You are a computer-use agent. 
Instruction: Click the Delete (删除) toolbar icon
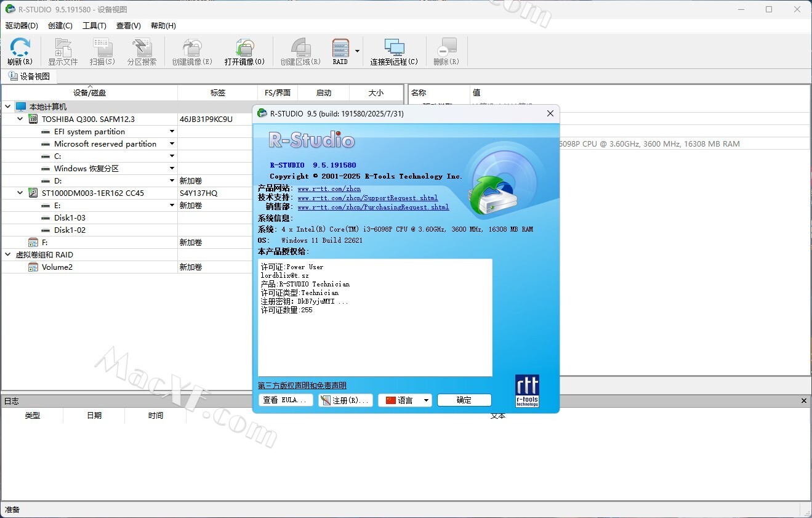(x=446, y=48)
